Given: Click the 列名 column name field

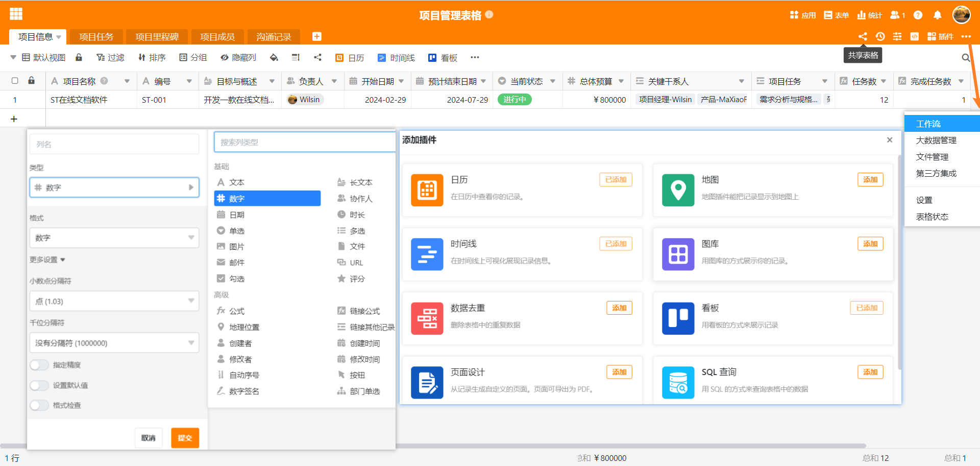Looking at the screenshot, I should tap(114, 144).
